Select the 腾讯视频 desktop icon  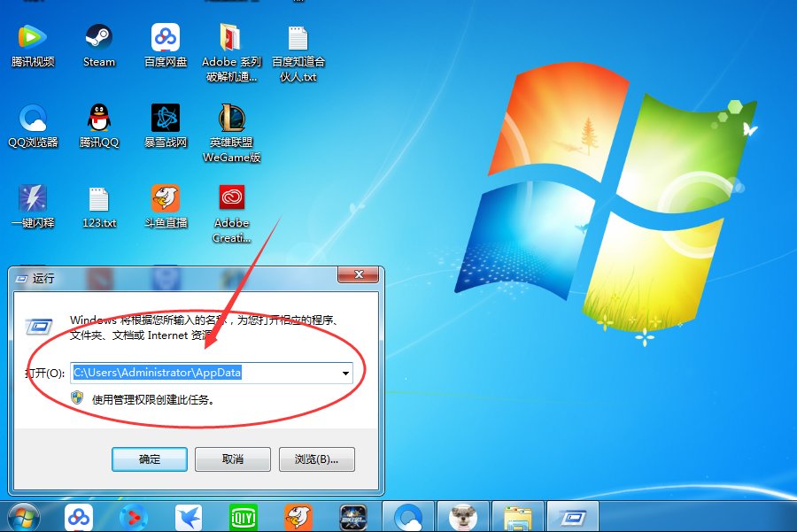coord(33,38)
